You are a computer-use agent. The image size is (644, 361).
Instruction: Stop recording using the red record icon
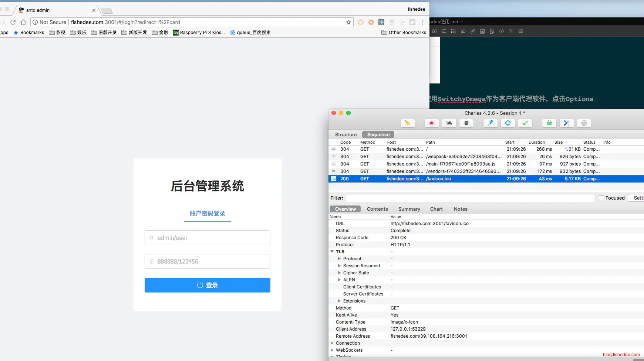431,123
